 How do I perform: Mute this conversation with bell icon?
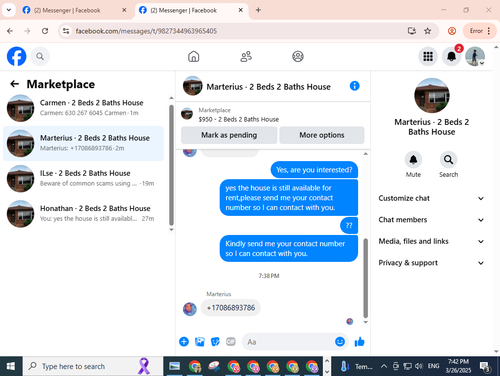413,160
